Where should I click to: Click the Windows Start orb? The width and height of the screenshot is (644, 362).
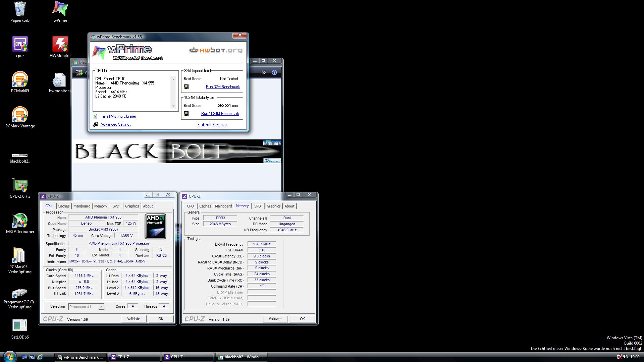9,357
